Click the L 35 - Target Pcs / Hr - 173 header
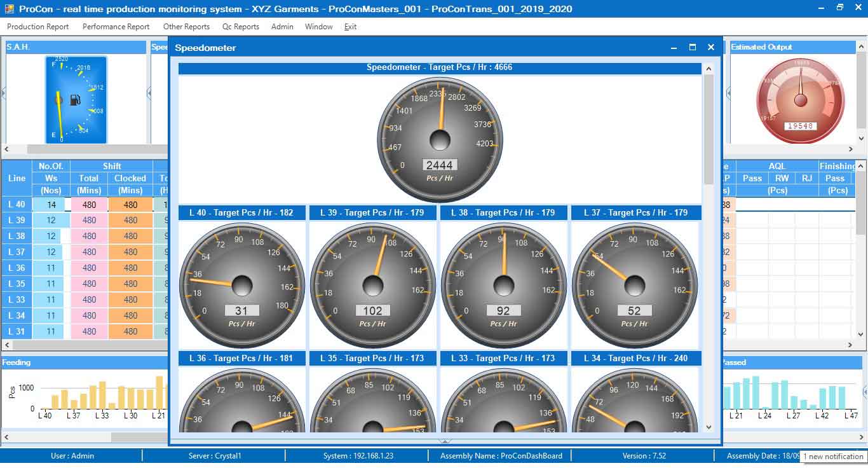 372,358
